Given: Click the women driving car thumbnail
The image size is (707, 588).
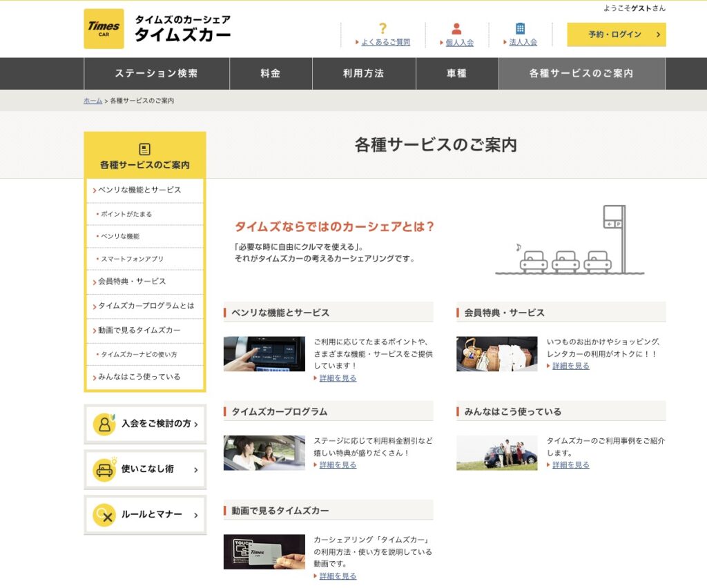Looking at the screenshot, I should click(x=264, y=453).
